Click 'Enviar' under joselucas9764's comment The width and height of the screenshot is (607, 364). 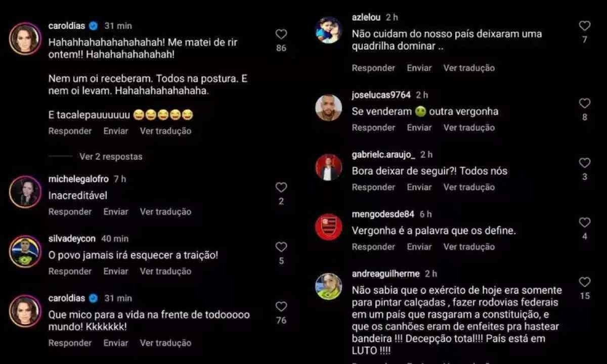coord(419,127)
